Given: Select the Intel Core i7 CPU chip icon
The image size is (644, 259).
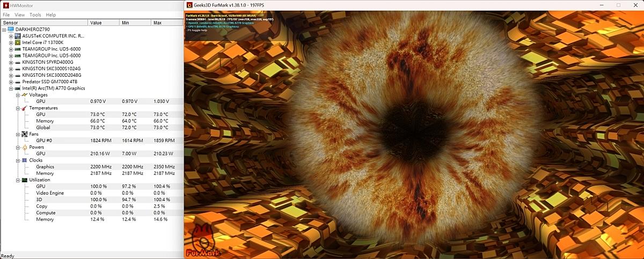Looking at the screenshot, I should (x=18, y=42).
